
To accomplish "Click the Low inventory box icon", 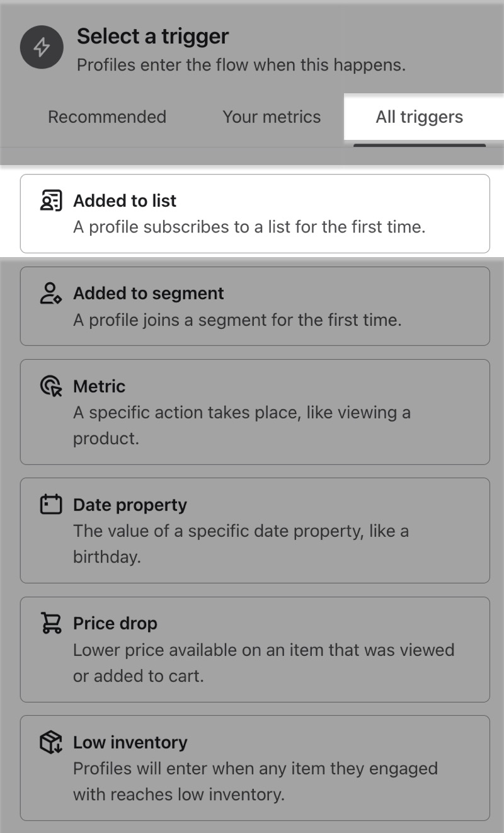I will (x=51, y=742).
